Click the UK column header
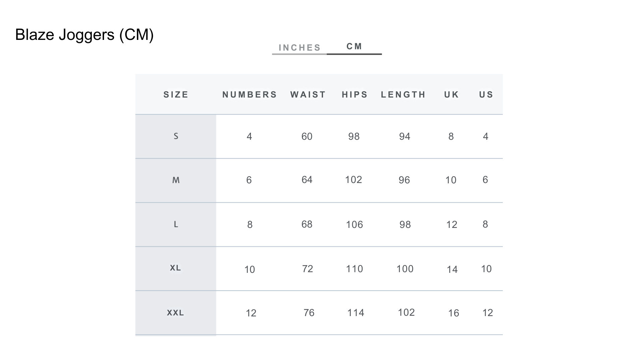Image resolution: width=644 pixels, height=362 pixels. [x=451, y=95]
